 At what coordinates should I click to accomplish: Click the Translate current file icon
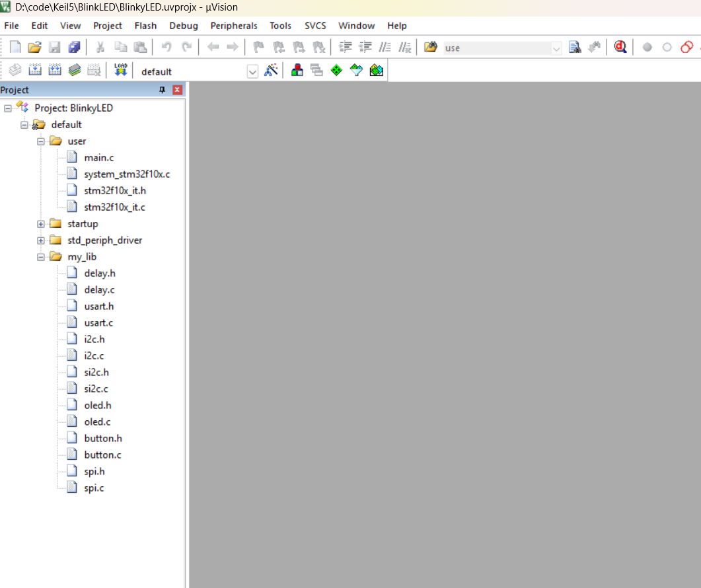[x=15, y=70]
